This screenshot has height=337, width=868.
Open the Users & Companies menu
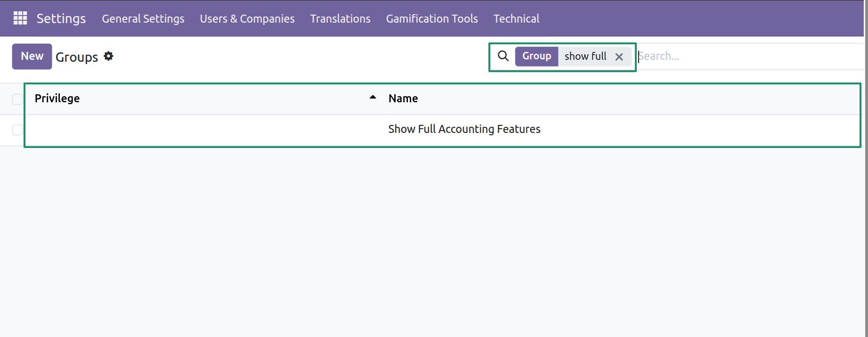coord(247,18)
